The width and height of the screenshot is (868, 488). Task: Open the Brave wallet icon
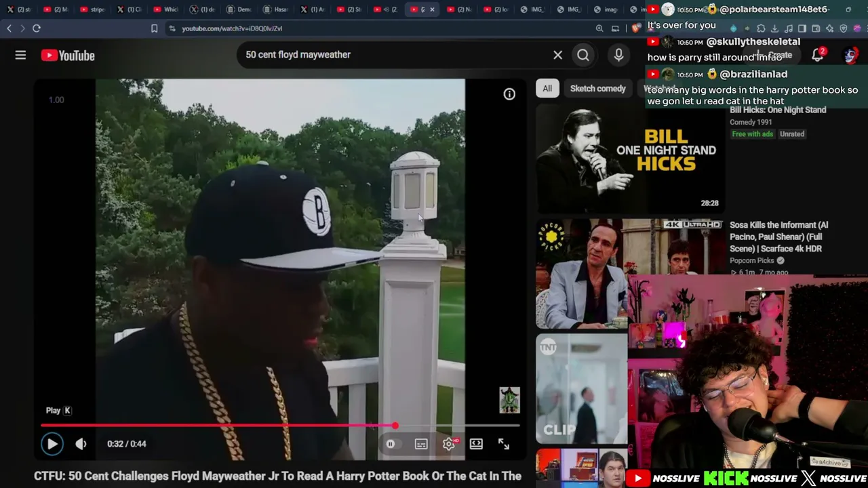click(816, 28)
